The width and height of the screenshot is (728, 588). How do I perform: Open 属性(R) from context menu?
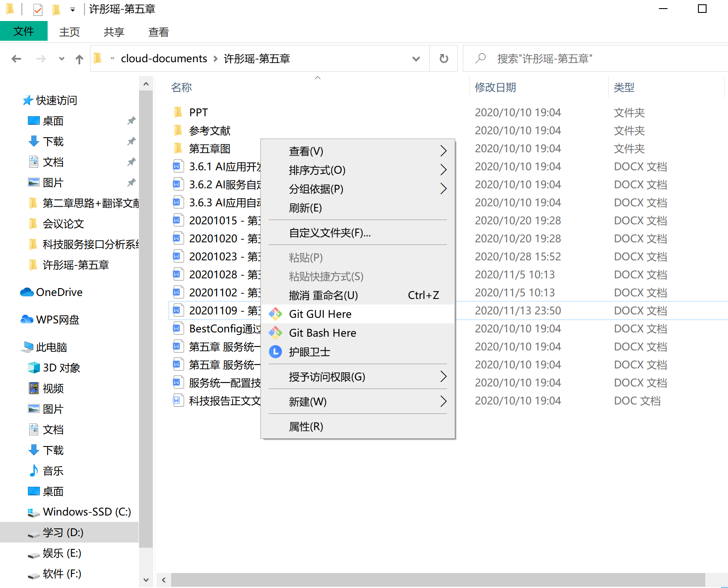tap(358, 426)
